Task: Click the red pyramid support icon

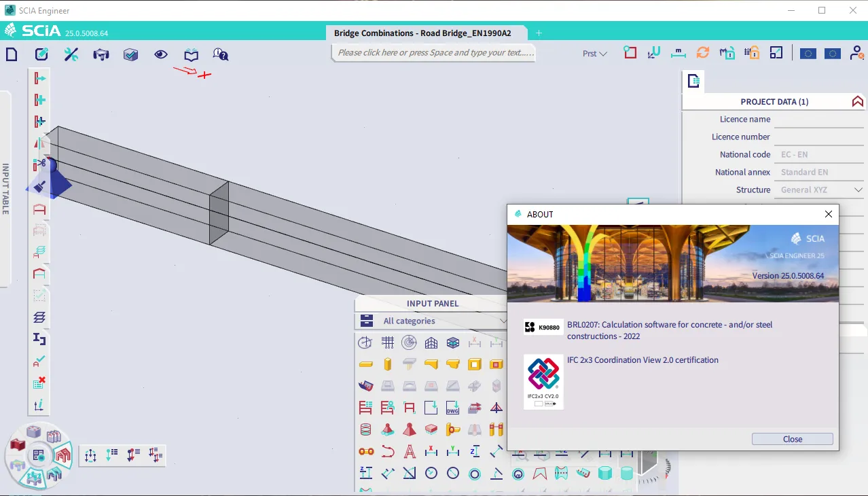Action: pyautogui.click(x=410, y=429)
